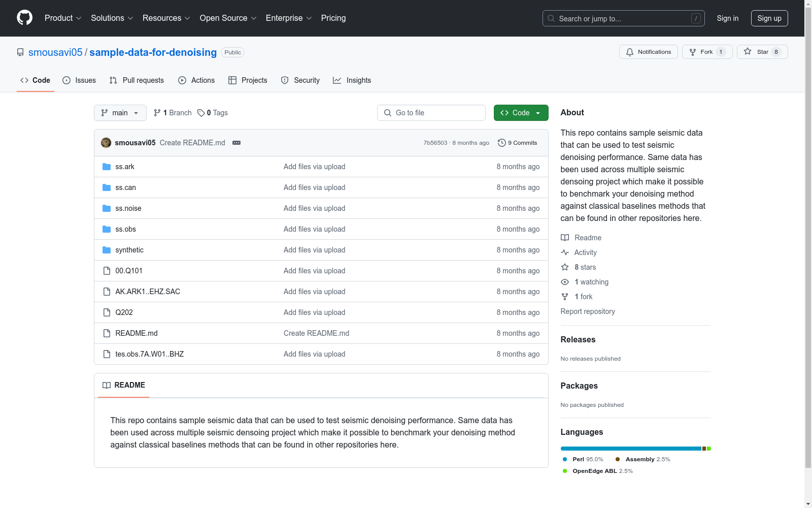
Task: Click the Sign in link
Action: point(728,18)
